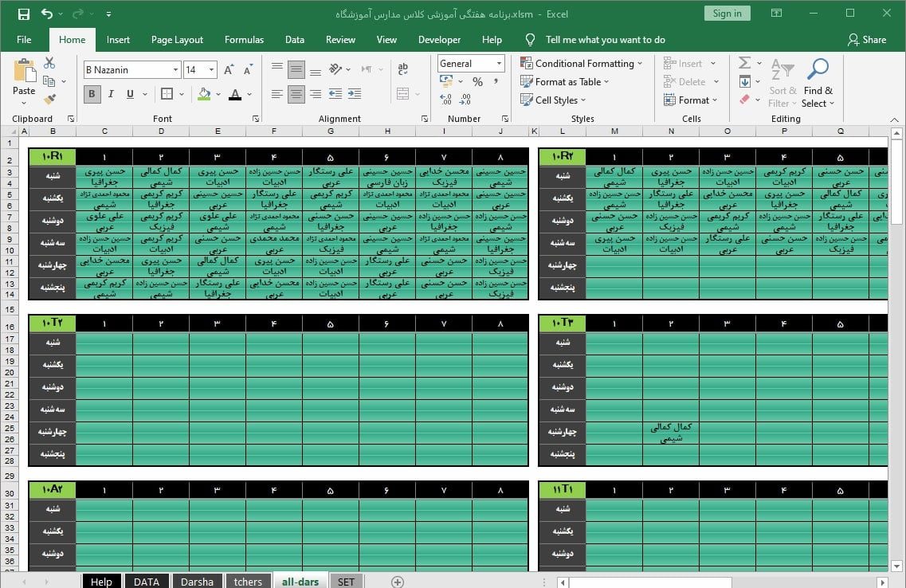Open the Delete cells dropdown
Viewport: 906px width, 588px height.
pyautogui.click(x=716, y=82)
